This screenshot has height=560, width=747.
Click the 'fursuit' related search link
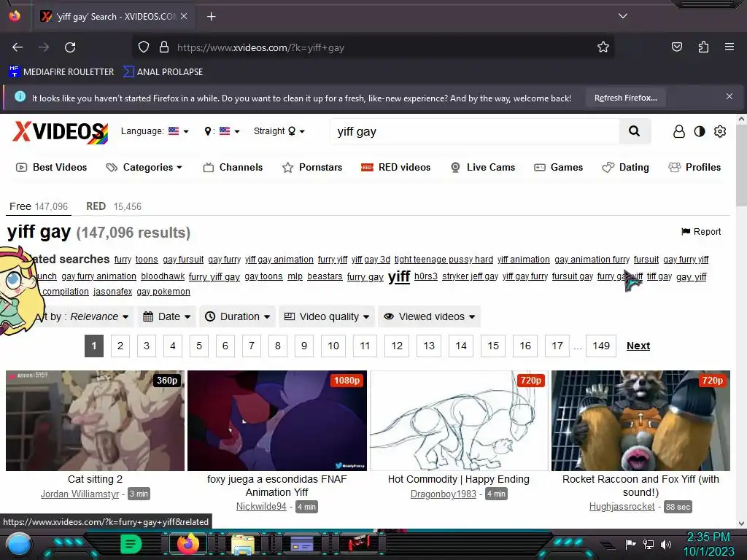[x=646, y=260]
